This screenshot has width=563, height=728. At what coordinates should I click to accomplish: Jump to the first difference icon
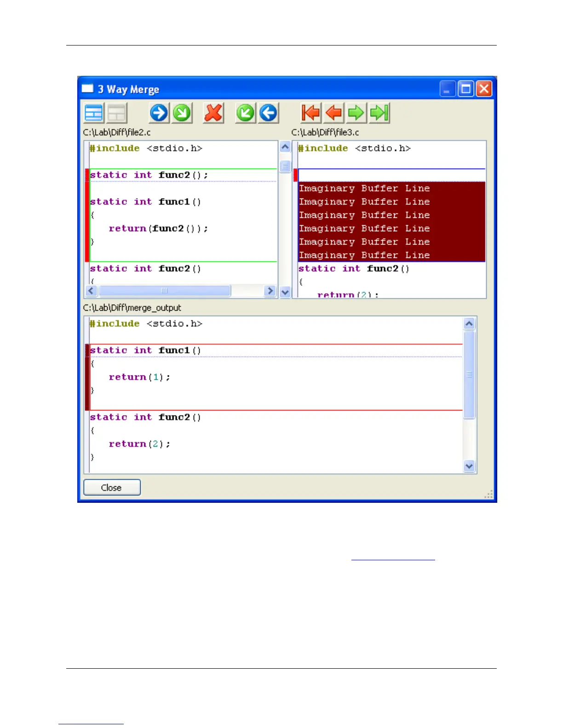click(x=311, y=113)
